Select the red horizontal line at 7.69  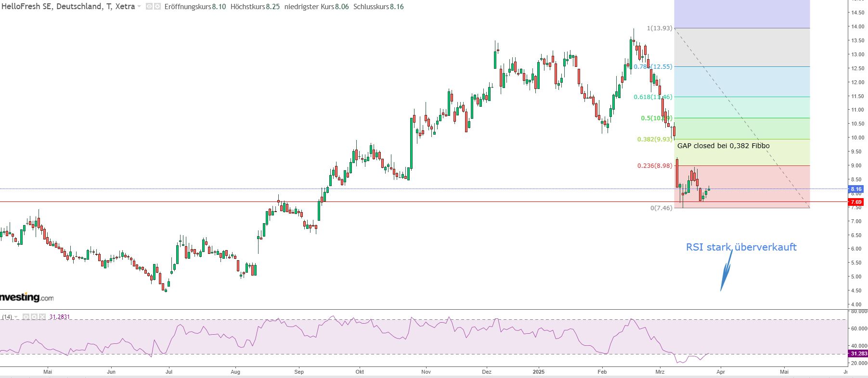385,202
